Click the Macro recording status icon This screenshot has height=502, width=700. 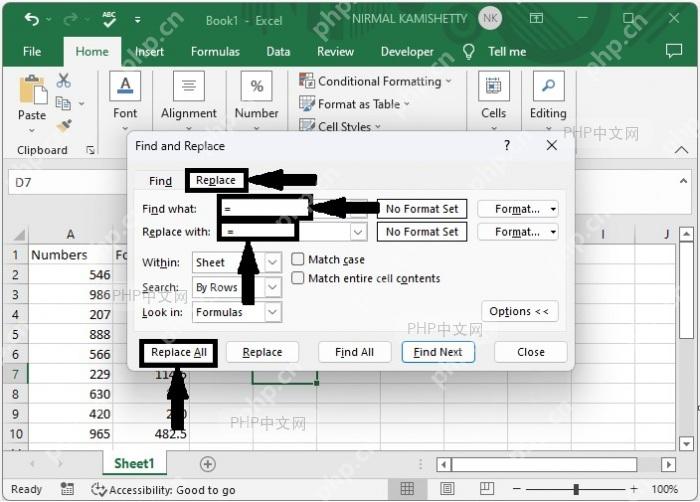coord(67,489)
